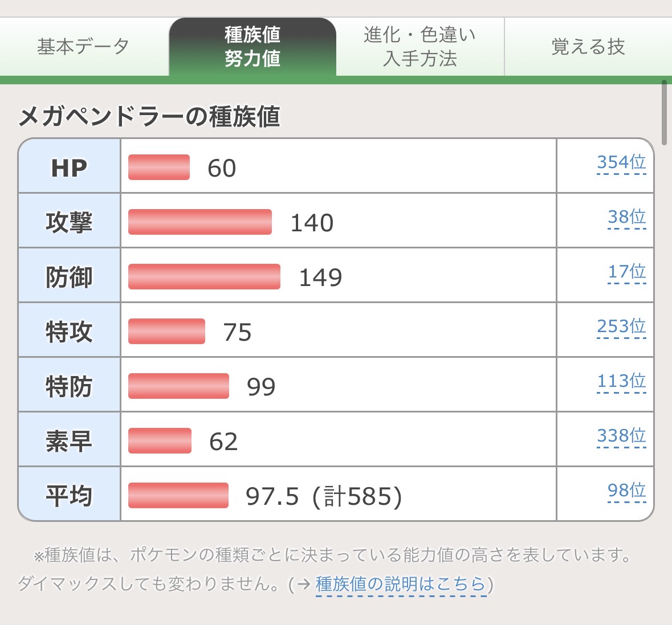The height and width of the screenshot is (625, 672).
Task: Open the HP ranking link 354位
Action: tap(621, 163)
